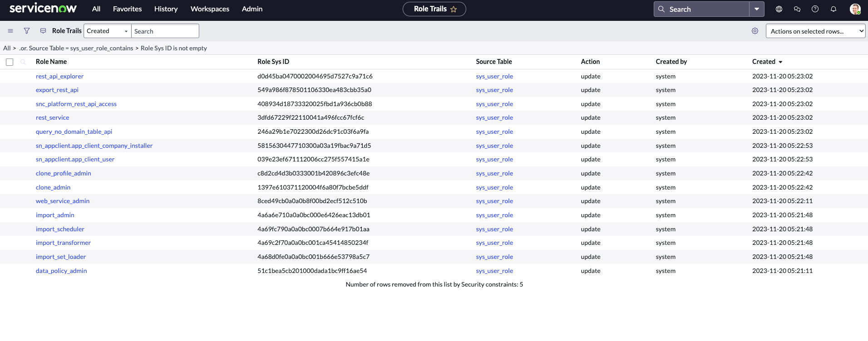
Task: Expand the global search options dropdown arrow
Action: 757,9
